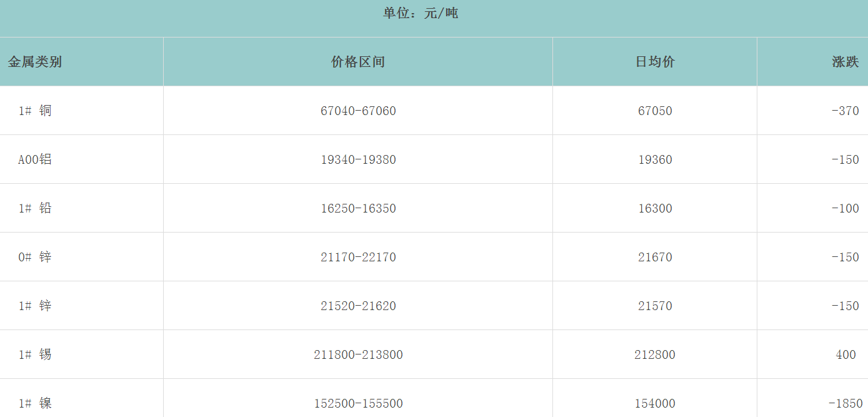Click the -370 change value for copper
The image size is (868, 417).
[x=845, y=111]
